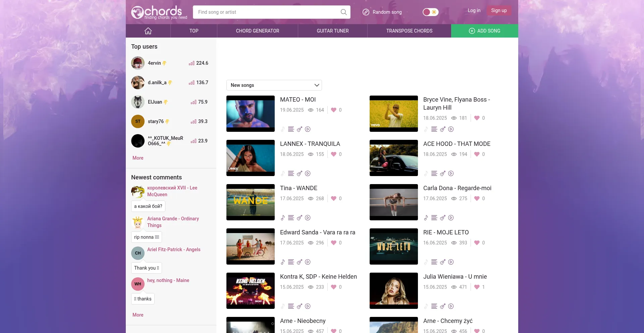Click the lyrics lines icon under ACE HOOD
This screenshot has width=644, height=333.
[434, 173]
